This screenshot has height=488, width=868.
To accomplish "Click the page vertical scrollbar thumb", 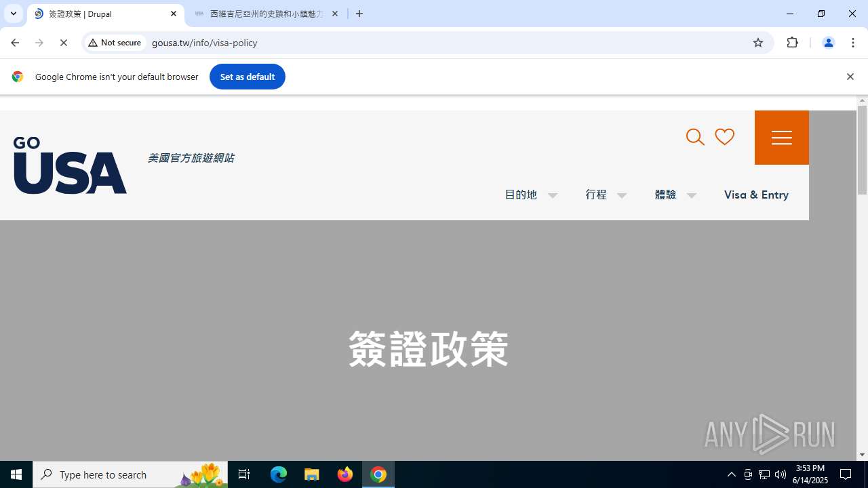I will (863, 149).
